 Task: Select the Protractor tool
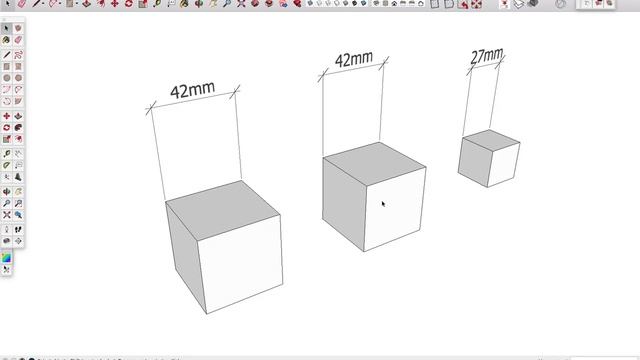click(x=6, y=165)
